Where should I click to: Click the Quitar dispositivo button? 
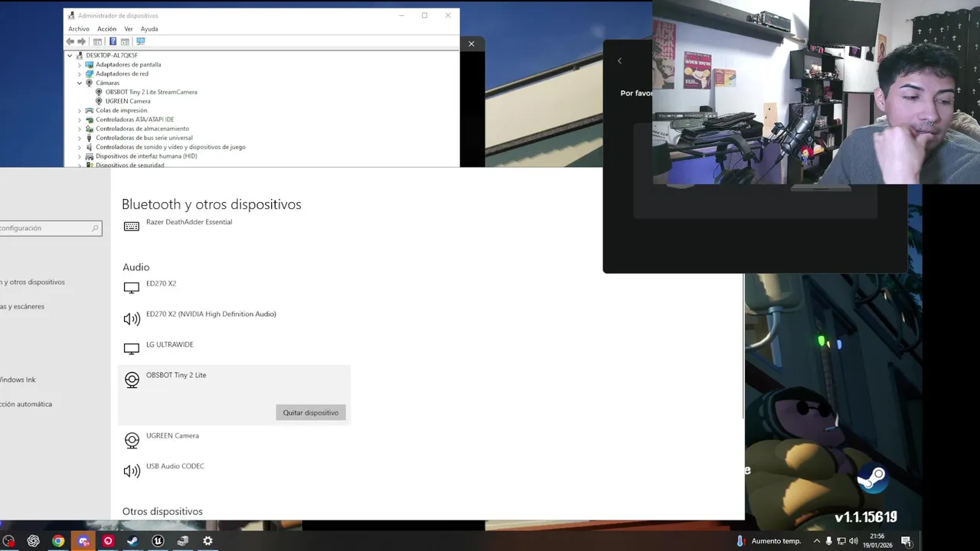tap(311, 412)
